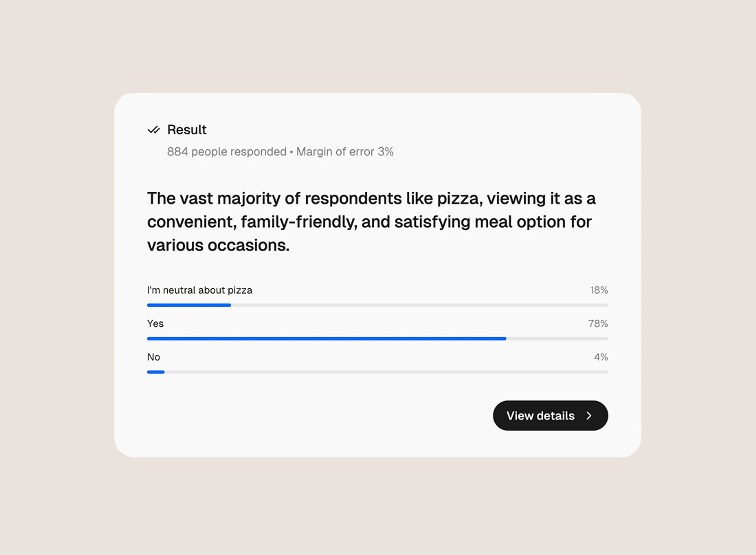Image resolution: width=756 pixels, height=555 pixels.
Task: Click the double-checkmark icon beside Result
Action: 154,130
